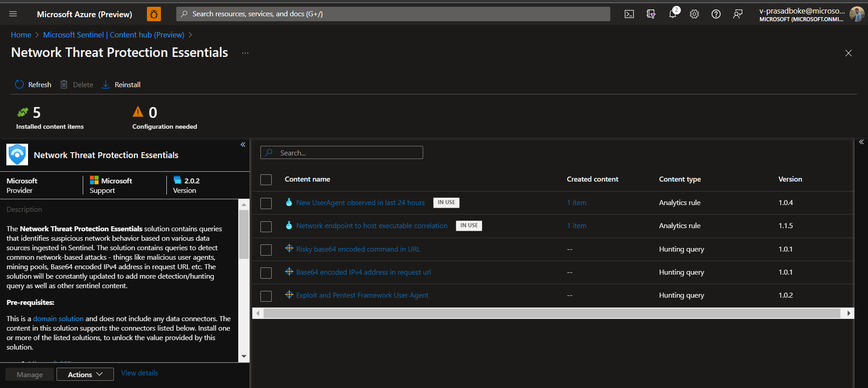Focus the top search resources bar
The image size is (868, 388).
pyautogui.click(x=393, y=14)
